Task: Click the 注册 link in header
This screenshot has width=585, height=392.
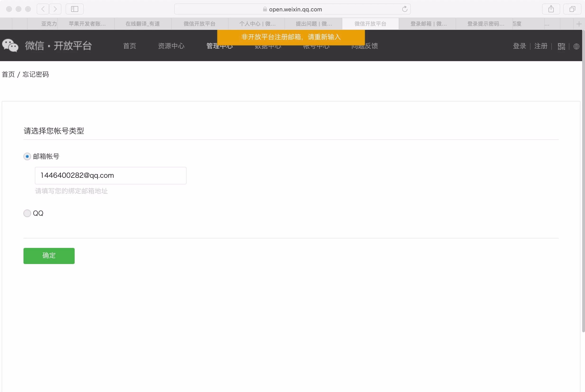Action: pyautogui.click(x=540, y=46)
